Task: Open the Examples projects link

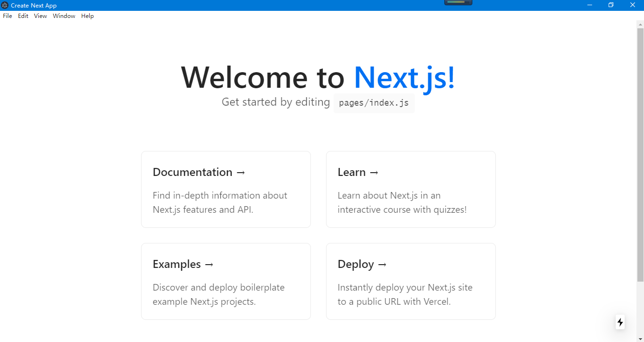Action: [226, 281]
